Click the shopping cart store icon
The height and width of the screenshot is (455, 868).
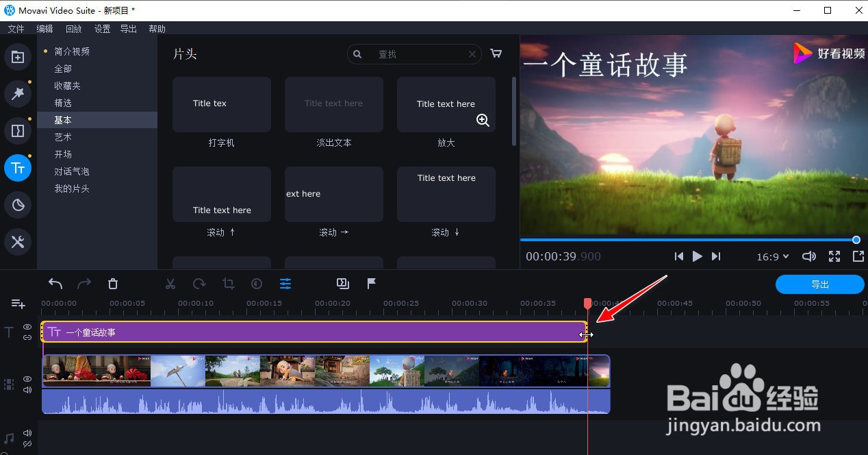[496, 53]
